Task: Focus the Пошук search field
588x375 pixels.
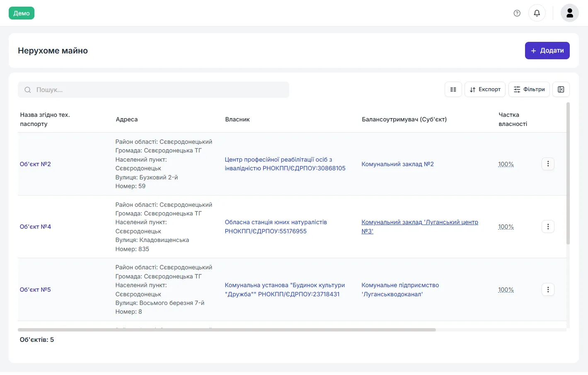Action: 153,90
